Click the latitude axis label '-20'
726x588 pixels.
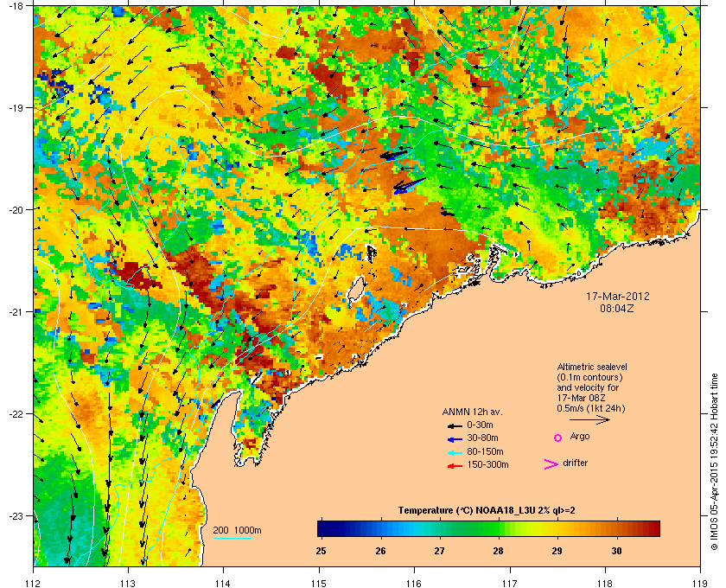point(16,209)
